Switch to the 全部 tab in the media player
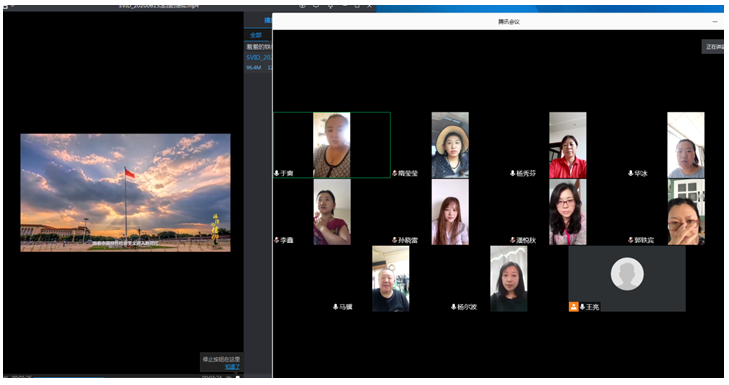The image size is (729, 385). click(x=256, y=35)
